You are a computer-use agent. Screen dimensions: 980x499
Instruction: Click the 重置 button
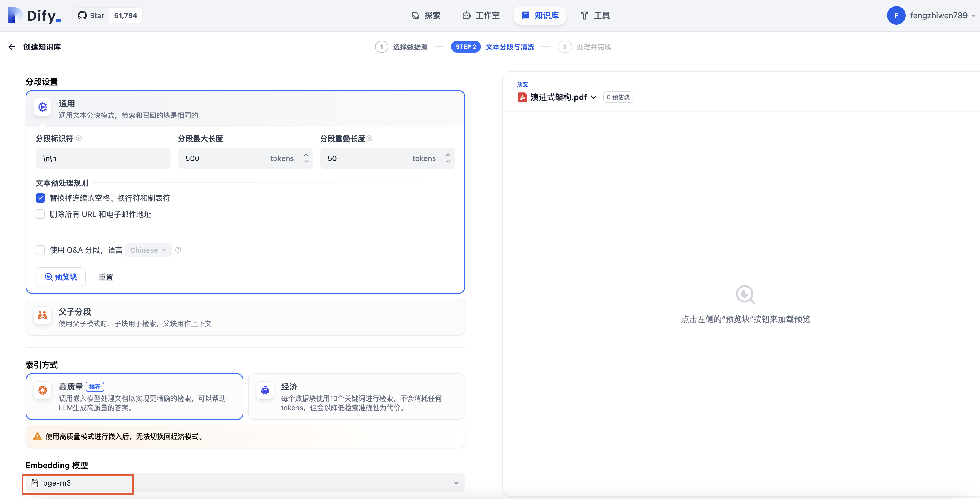coord(106,277)
